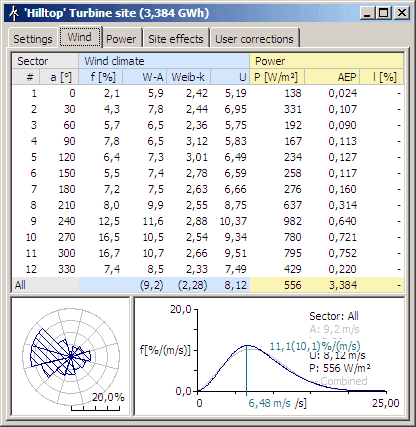The height and width of the screenshot is (427, 416).
Task: Open the User corrections tab
Action: pos(254,39)
